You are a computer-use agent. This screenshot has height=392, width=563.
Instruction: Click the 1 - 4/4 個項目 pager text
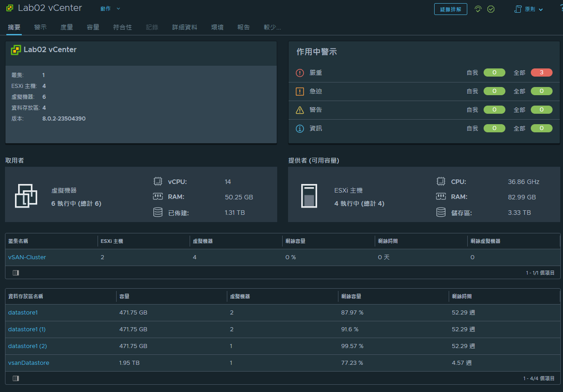(x=539, y=378)
